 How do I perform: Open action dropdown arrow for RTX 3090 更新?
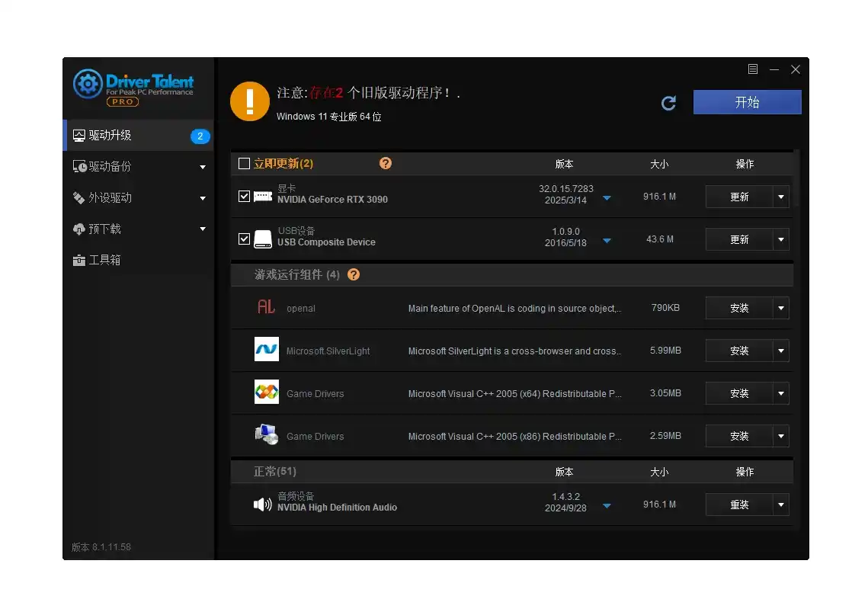tap(781, 197)
